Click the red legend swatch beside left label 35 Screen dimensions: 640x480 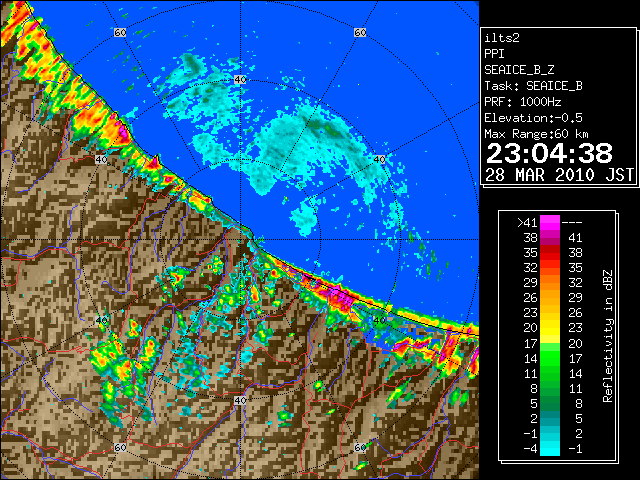coord(549,253)
